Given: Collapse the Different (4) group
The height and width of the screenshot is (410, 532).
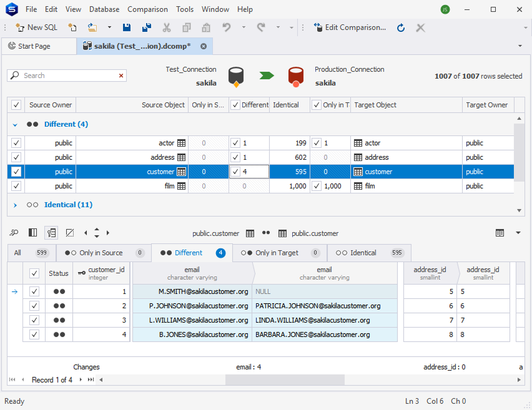Looking at the screenshot, I should click(x=15, y=124).
